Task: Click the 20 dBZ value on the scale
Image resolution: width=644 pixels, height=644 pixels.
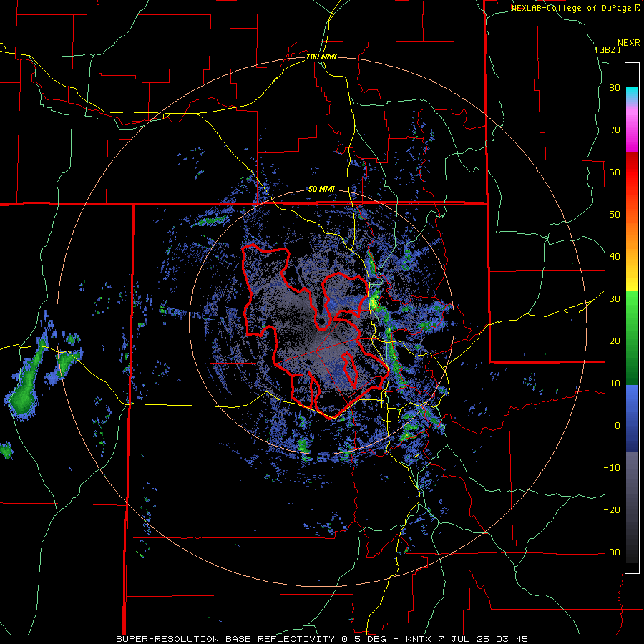Action: click(x=615, y=341)
